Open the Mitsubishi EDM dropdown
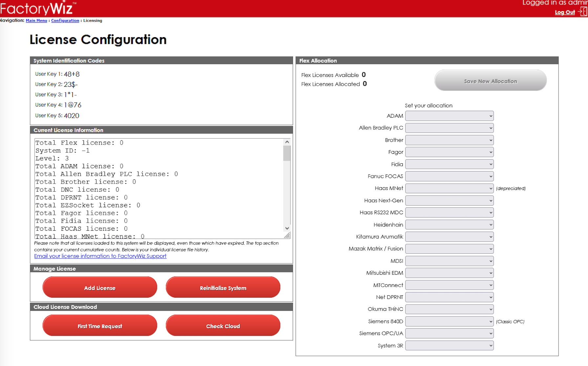 449,273
